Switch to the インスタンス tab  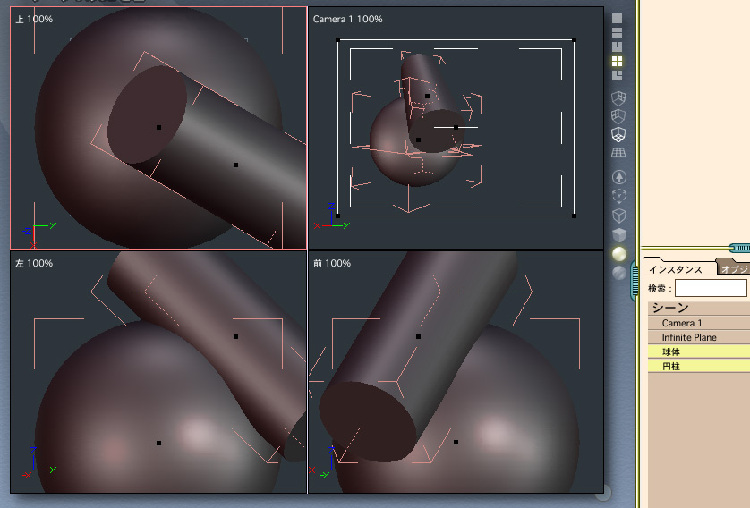point(677,270)
